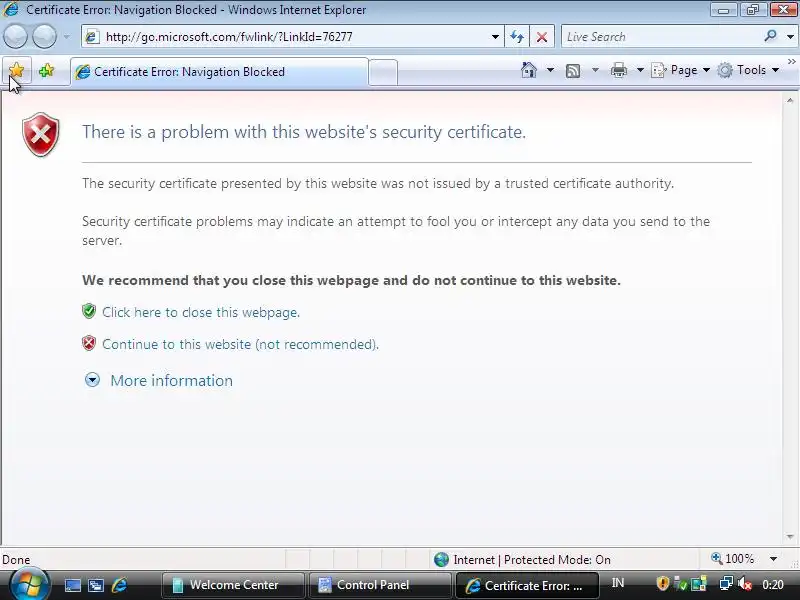Click the page scrollbar down arrow
The height and width of the screenshot is (600, 800).
[790, 537]
